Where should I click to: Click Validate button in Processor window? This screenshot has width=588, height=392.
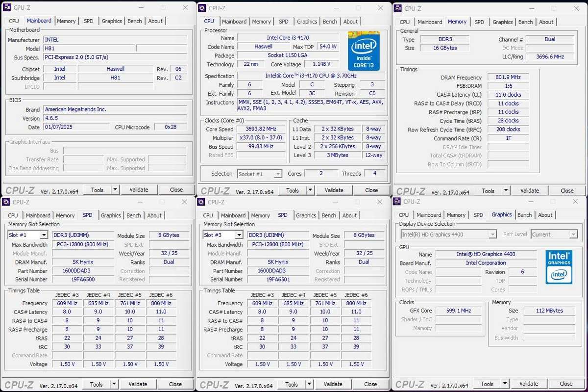point(334,190)
